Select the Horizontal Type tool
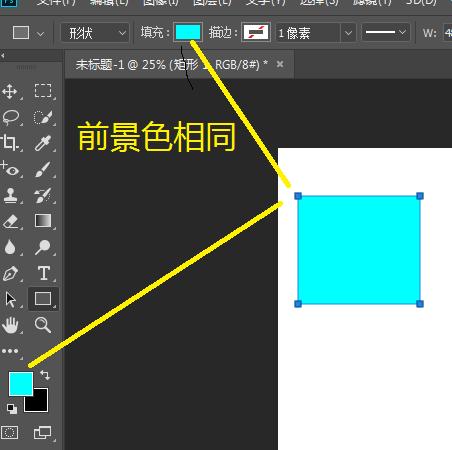The image size is (452, 450). tap(43, 273)
